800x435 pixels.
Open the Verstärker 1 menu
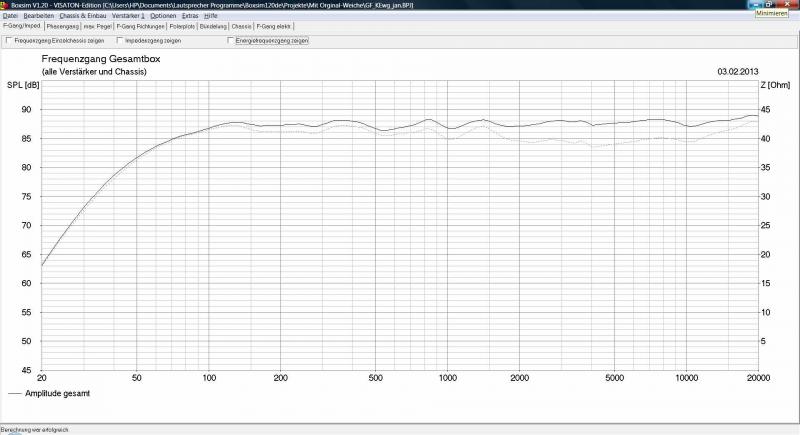pyautogui.click(x=128, y=16)
